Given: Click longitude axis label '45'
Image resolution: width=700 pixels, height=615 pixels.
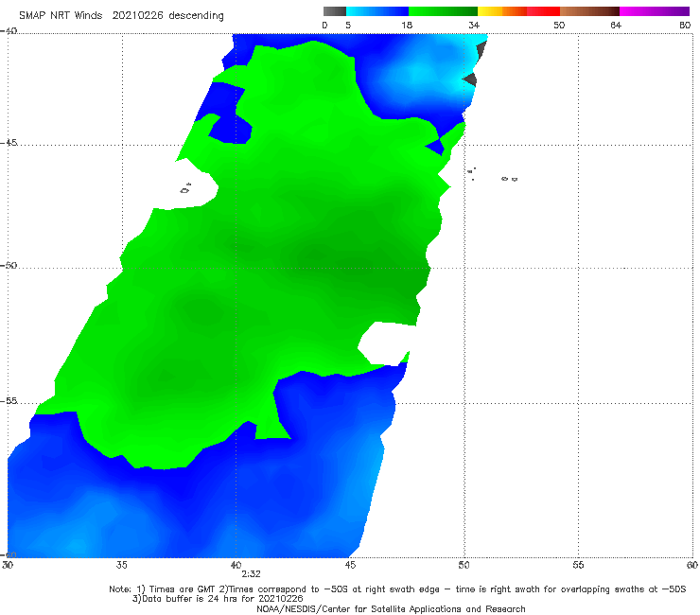Looking at the screenshot, I should pos(350,565).
